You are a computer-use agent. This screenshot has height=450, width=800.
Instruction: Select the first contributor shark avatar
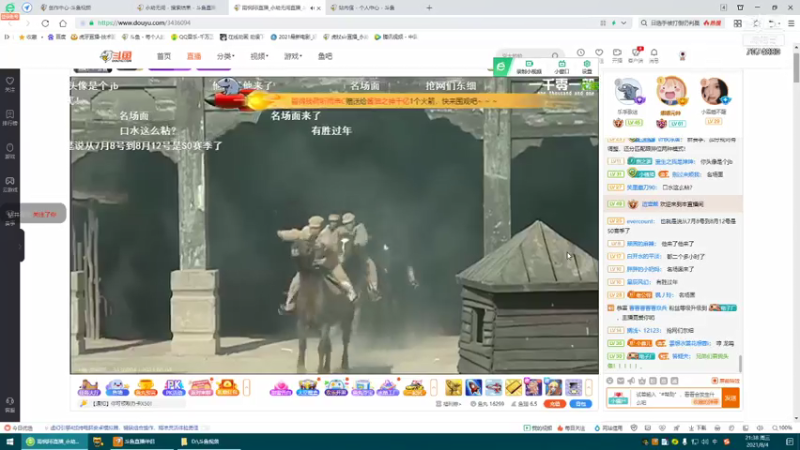628,92
